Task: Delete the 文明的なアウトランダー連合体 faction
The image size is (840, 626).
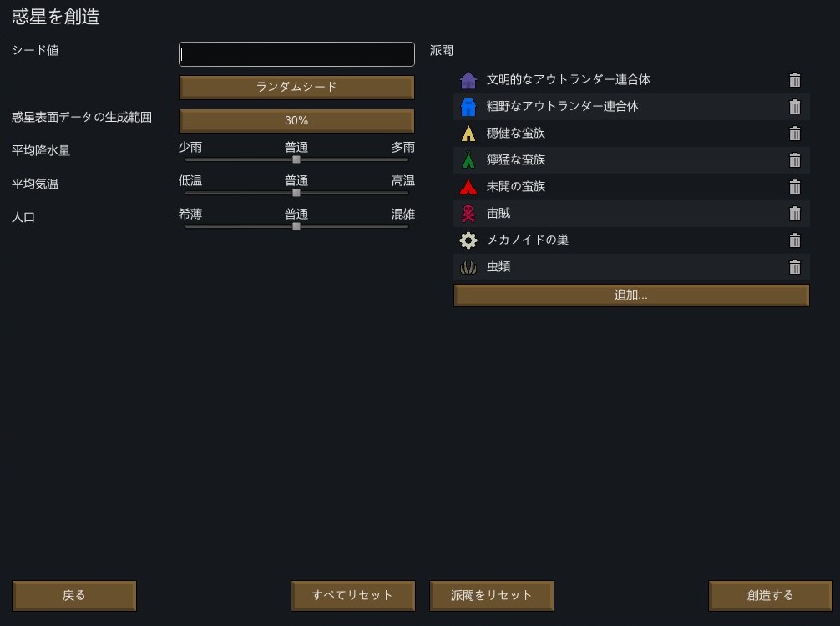Action: pyautogui.click(x=794, y=80)
